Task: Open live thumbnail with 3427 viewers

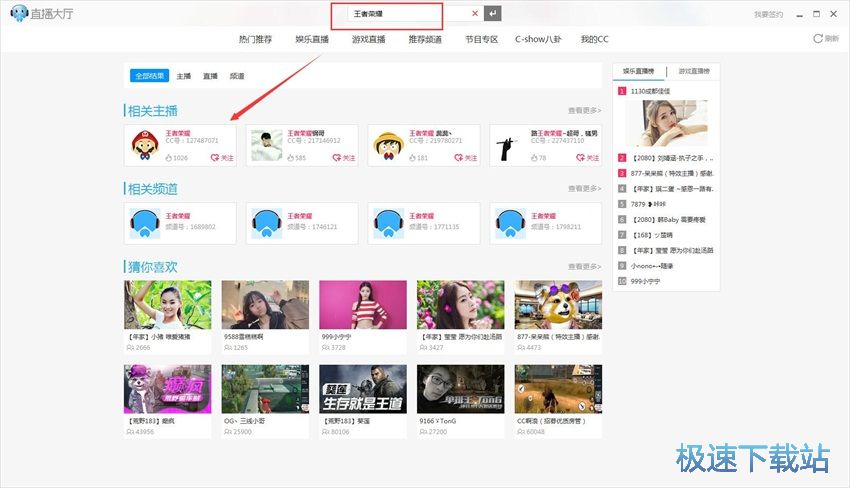Action: click(x=460, y=304)
